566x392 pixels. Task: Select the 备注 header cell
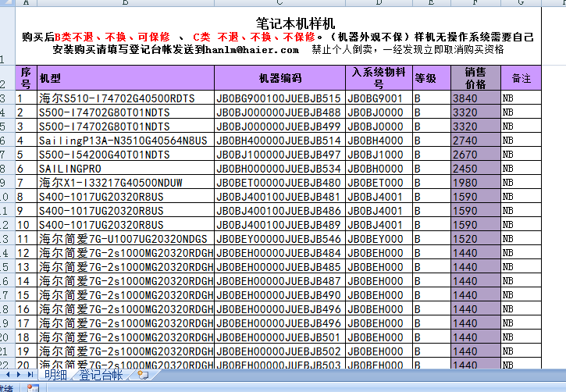pyautogui.click(x=521, y=78)
